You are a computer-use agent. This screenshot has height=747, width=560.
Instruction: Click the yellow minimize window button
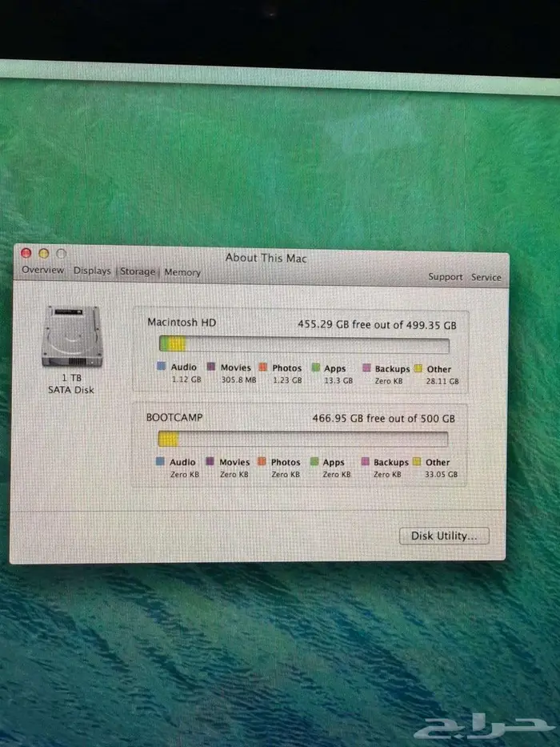44,253
